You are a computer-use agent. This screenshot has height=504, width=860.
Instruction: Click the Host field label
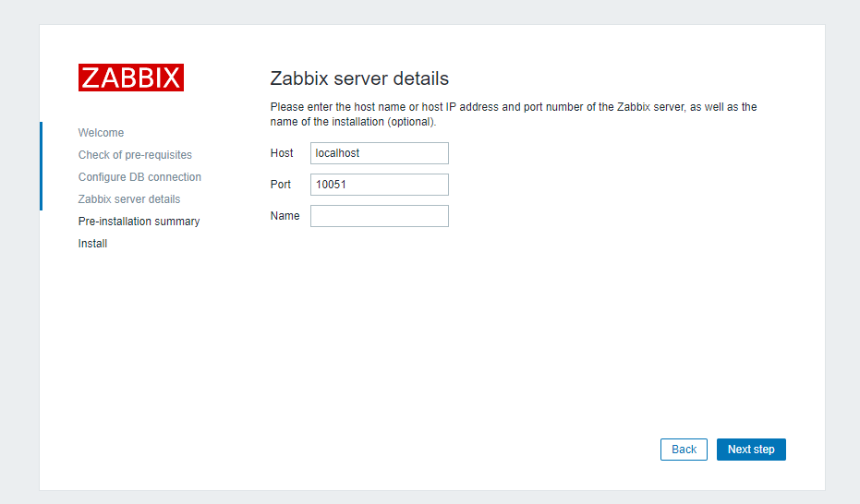282,153
